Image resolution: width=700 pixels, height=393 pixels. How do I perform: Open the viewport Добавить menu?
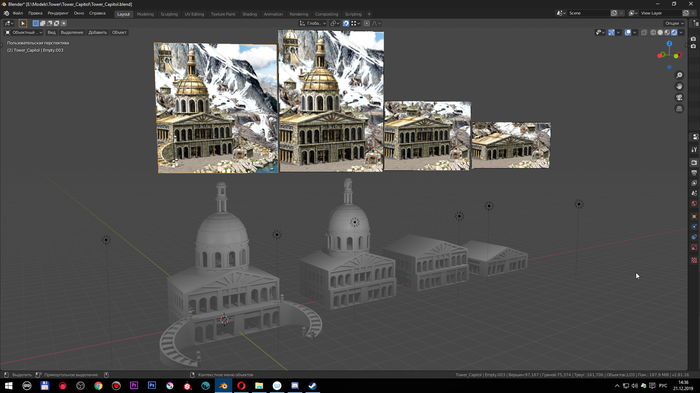97,33
